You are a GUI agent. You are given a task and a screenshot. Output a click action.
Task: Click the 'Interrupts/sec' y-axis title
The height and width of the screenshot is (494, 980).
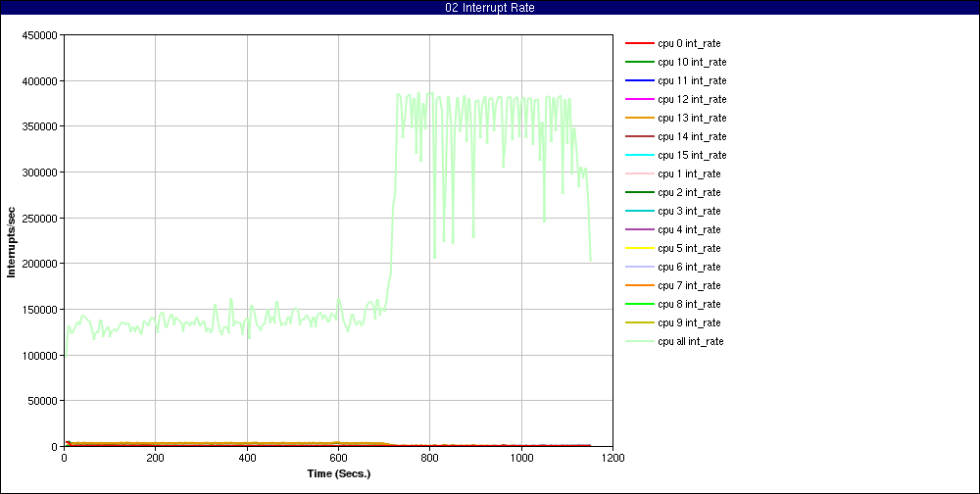click(x=11, y=241)
